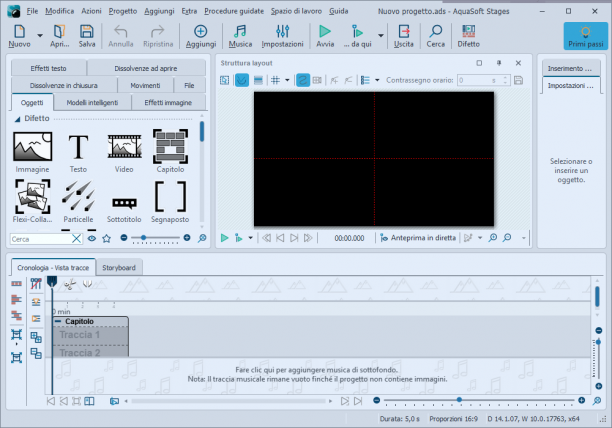Save project with Salva icon
The height and width of the screenshot is (428, 612).
pos(87,36)
